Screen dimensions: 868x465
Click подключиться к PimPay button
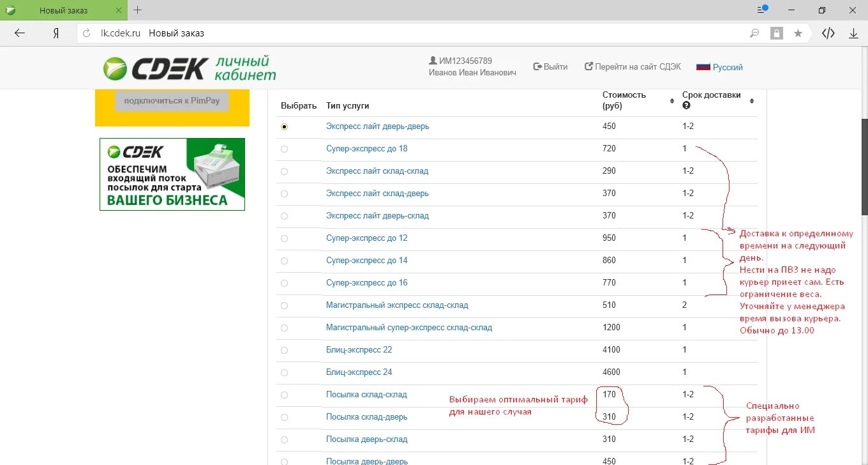pyautogui.click(x=172, y=101)
